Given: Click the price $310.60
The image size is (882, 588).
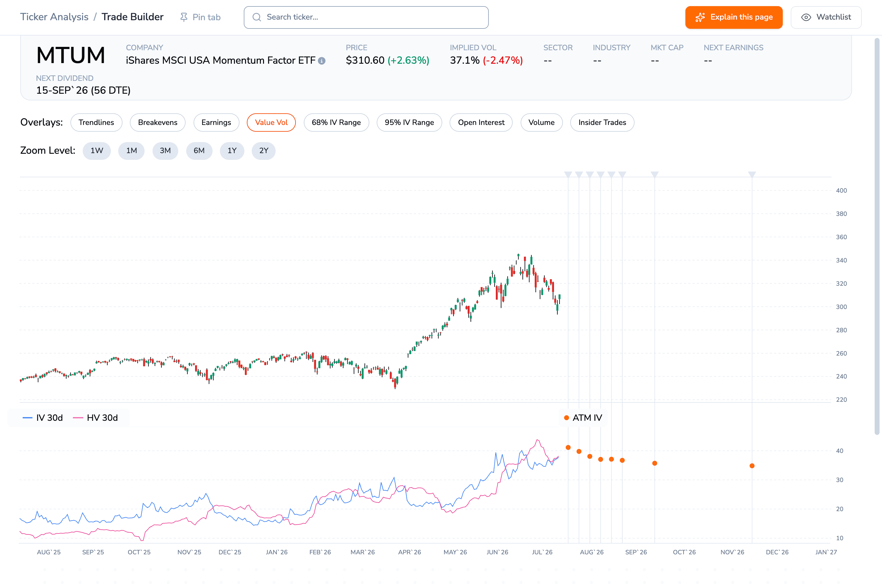Looking at the screenshot, I should [365, 60].
